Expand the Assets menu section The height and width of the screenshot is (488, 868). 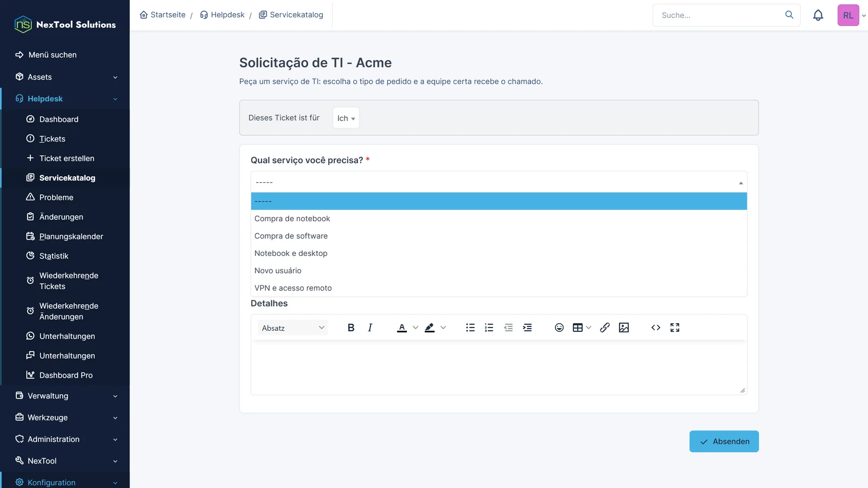point(65,77)
